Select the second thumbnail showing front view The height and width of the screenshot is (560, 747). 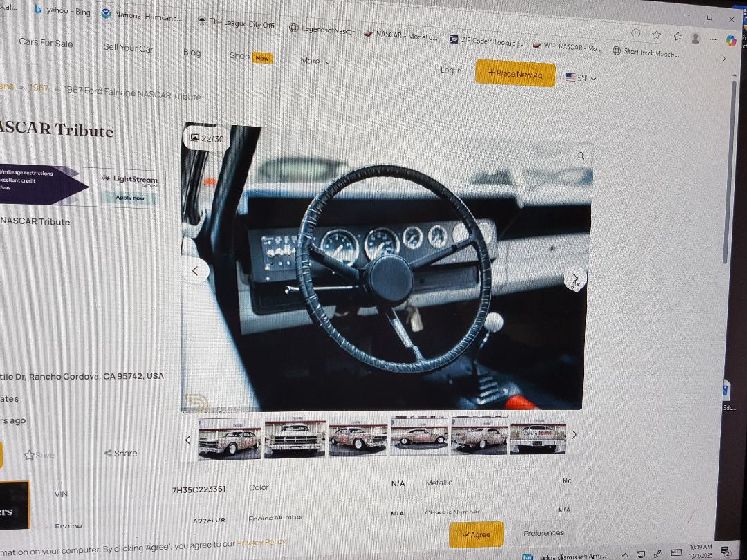tap(295, 438)
